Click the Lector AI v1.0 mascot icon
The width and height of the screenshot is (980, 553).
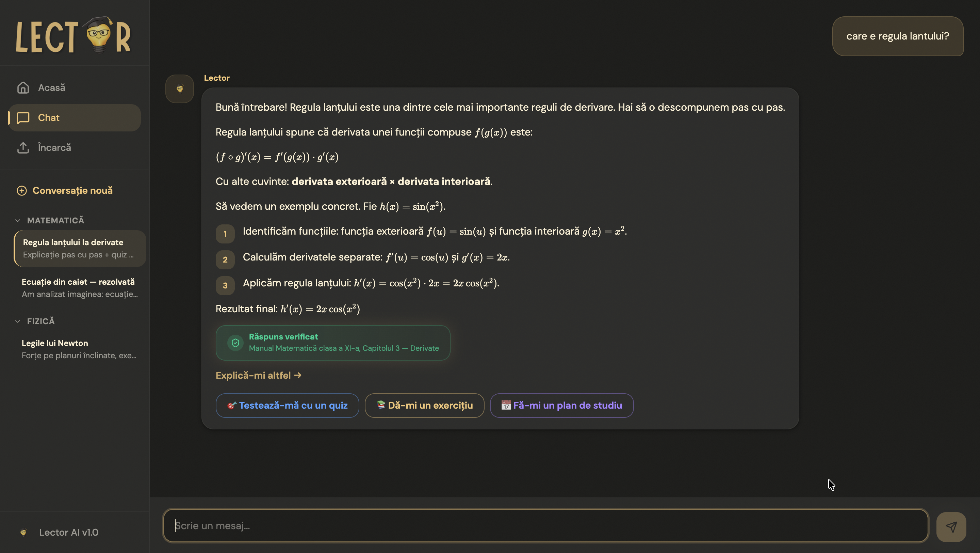[x=23, y=532]
